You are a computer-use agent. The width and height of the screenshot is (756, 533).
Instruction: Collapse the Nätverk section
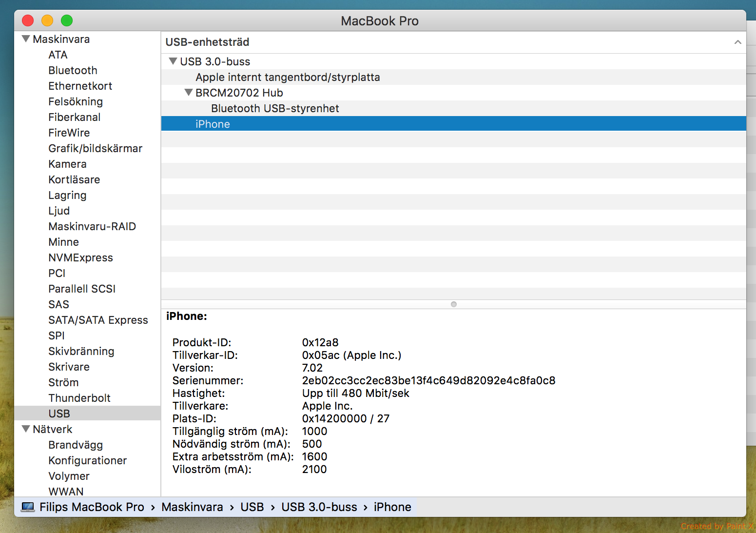click(x=26, y=429)
